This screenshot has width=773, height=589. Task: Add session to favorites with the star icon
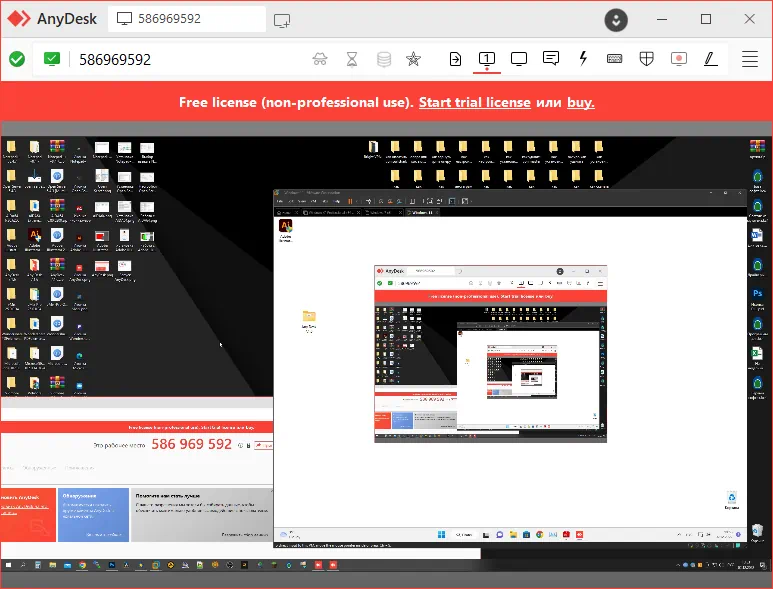point(414,59)
